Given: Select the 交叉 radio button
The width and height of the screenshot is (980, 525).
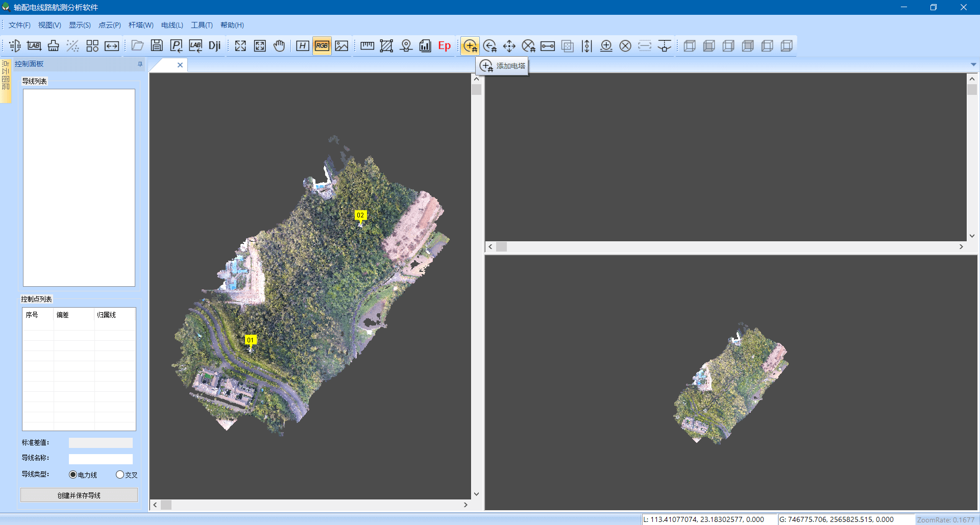Looking at the screenshot, I should point(120,474).
